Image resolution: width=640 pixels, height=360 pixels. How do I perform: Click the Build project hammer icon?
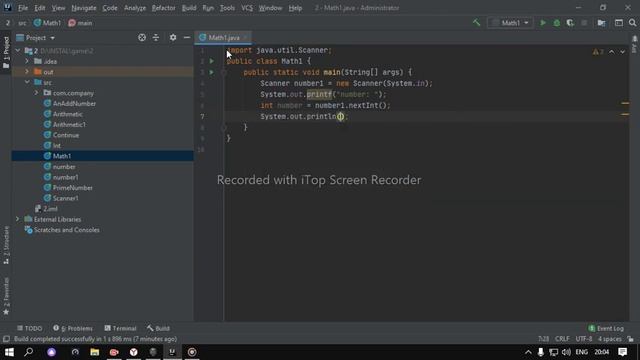476,23
